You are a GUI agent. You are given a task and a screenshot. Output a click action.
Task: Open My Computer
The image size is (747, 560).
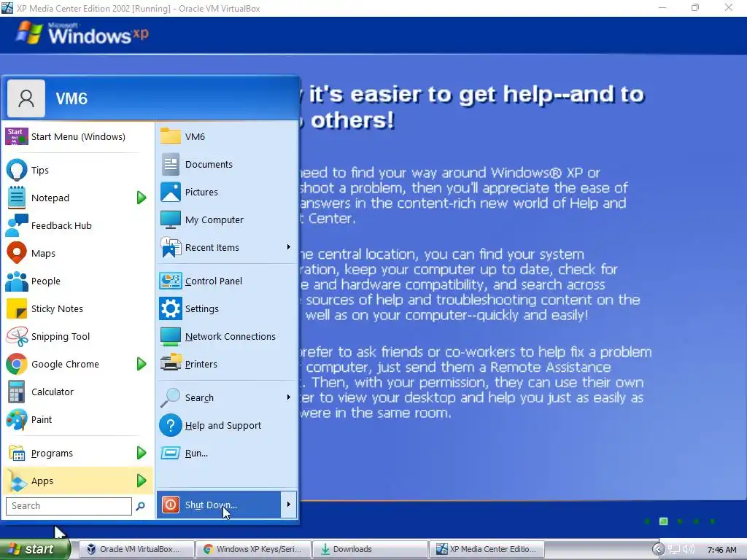pos(226,219)
